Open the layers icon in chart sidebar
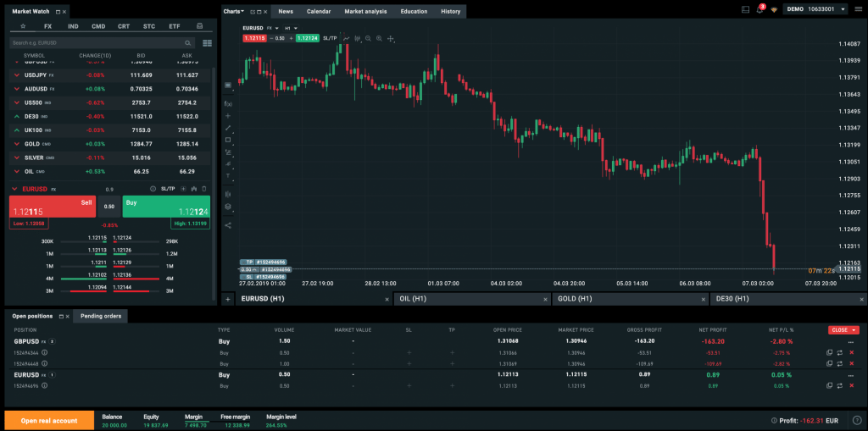The image size is (868, 431). (227, 207)
